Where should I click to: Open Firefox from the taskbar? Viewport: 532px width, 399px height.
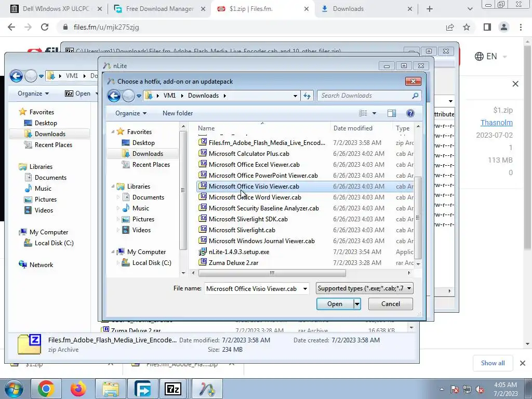coord(78,389)
